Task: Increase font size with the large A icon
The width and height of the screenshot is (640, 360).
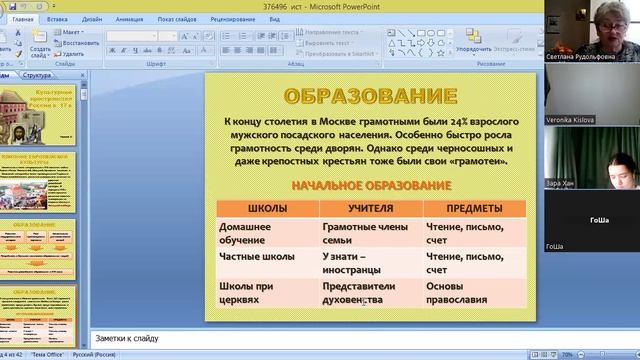Action: [x=184, y=37]
